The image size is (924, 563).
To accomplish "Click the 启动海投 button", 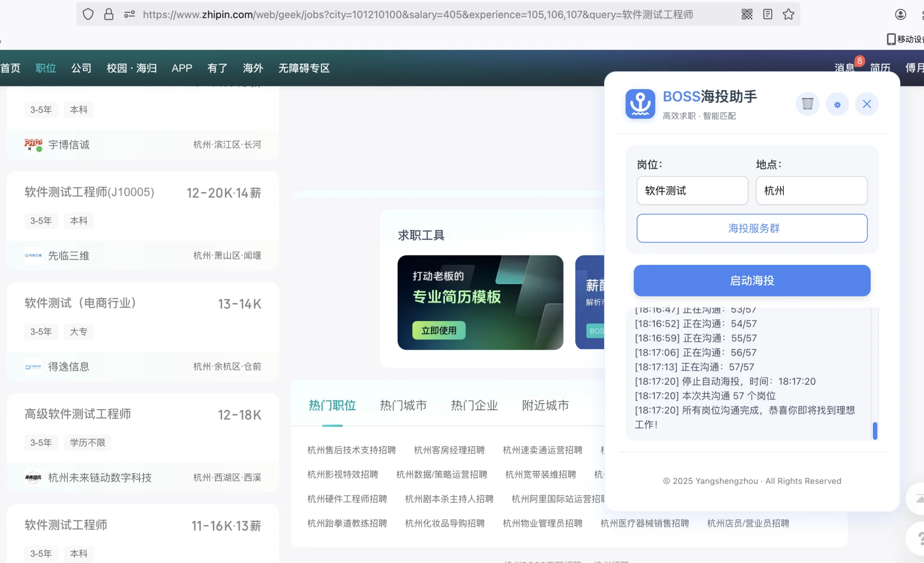I will point(751,280).
